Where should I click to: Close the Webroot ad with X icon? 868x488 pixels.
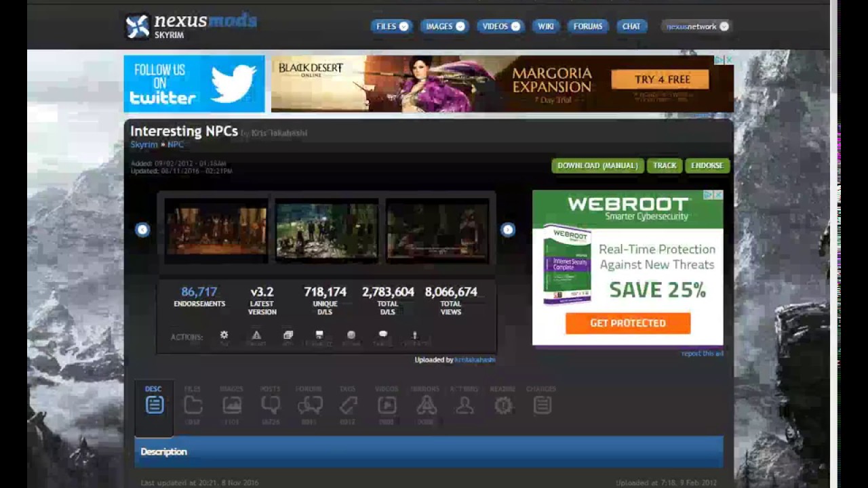718,195
